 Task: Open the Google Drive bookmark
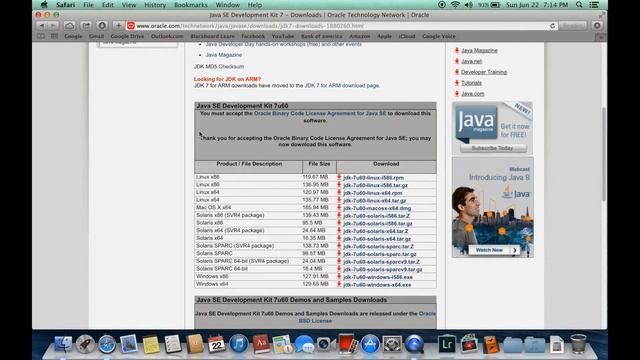pos(127,36)
